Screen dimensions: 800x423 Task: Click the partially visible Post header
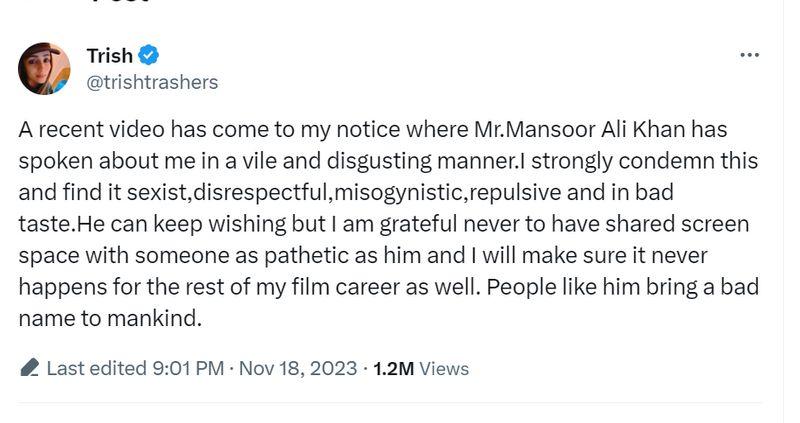pyautogui.click(x=120, y=3)
